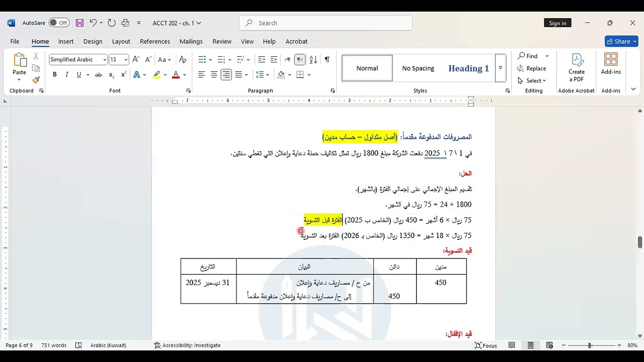
Task: Toggle Print Layout view button
Action: click(531, 345)
